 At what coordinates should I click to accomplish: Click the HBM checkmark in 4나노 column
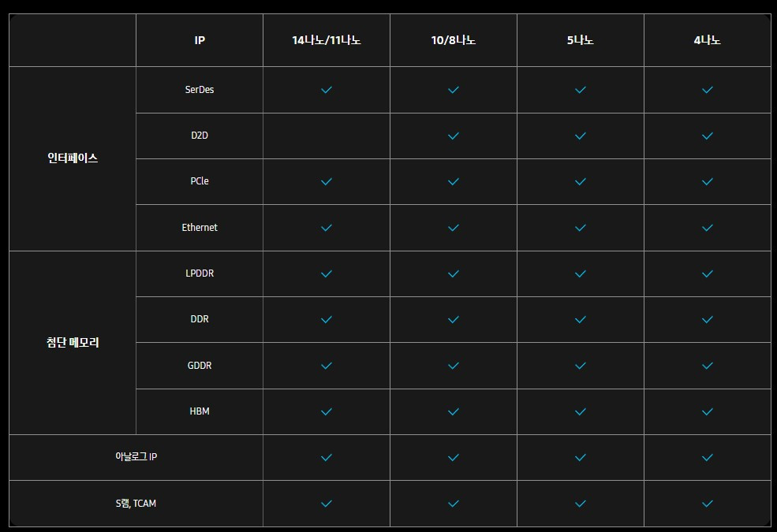pyautogui.click(x=708, y=411)
